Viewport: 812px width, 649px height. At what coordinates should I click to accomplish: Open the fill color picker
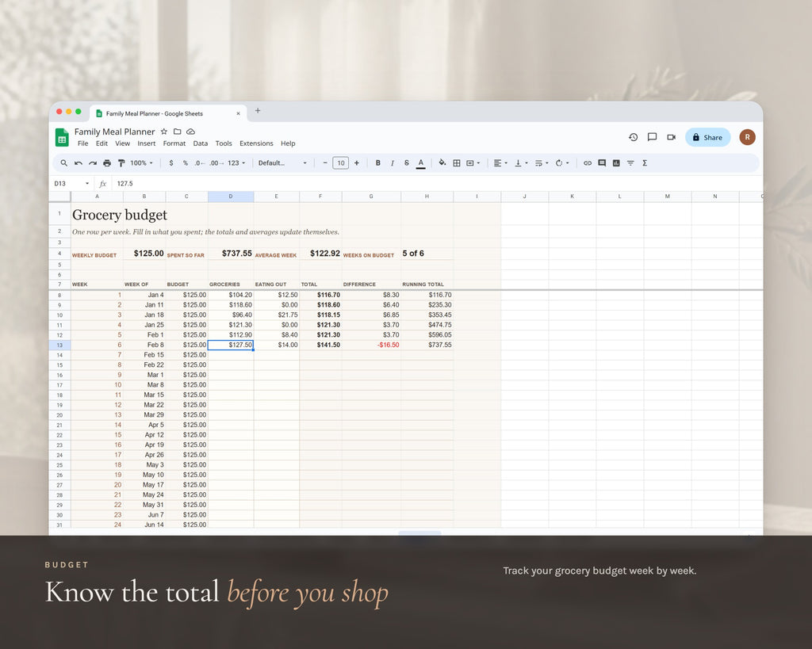tap(442, 163)
